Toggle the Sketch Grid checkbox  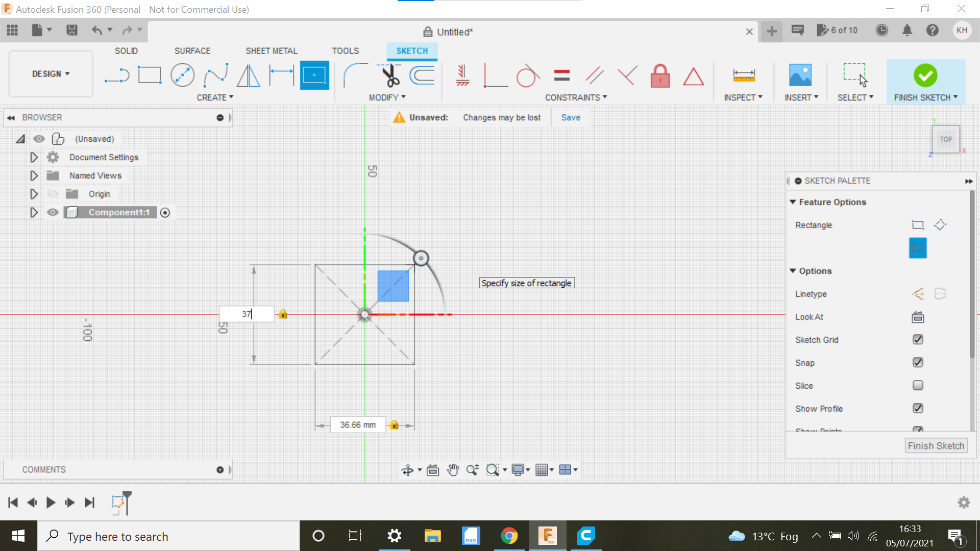[917, 340]
